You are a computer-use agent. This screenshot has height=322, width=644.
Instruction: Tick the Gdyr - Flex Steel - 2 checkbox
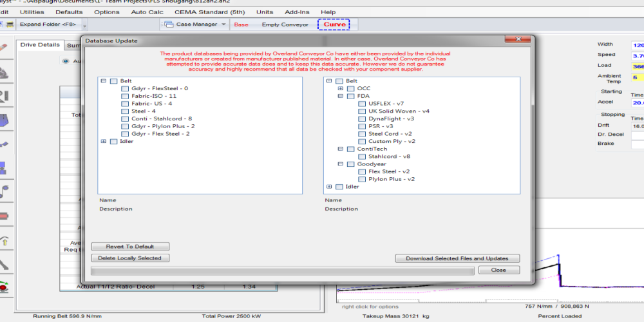pos(124,134)
